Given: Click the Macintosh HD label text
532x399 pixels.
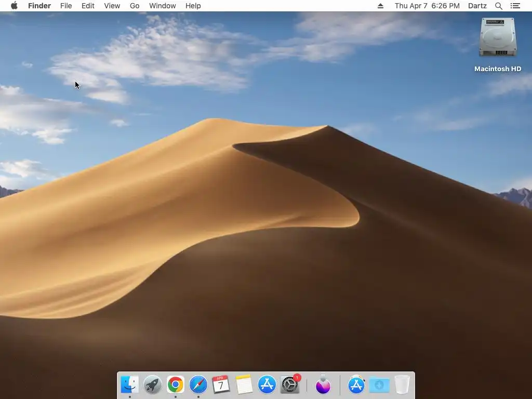Looking at the screenshot, I should point(498,69).
